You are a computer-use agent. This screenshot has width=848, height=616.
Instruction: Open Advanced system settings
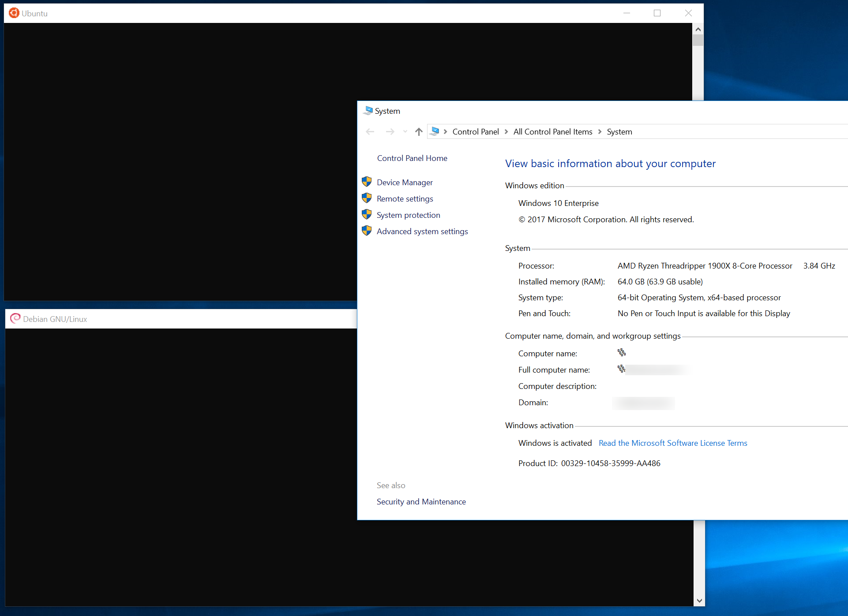tap(422, 231)
